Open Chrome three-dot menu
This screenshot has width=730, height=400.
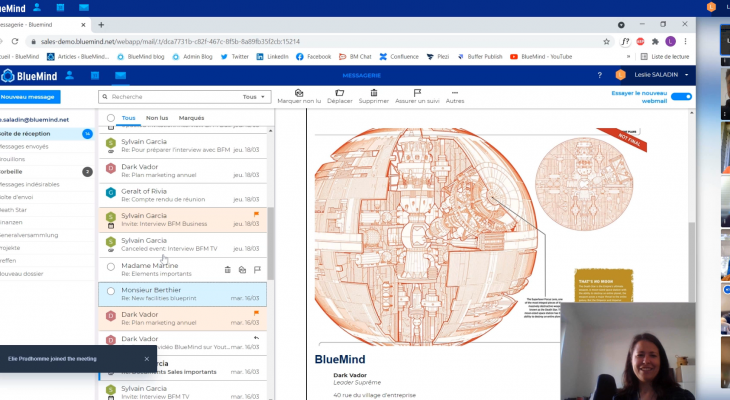point(685,41)
